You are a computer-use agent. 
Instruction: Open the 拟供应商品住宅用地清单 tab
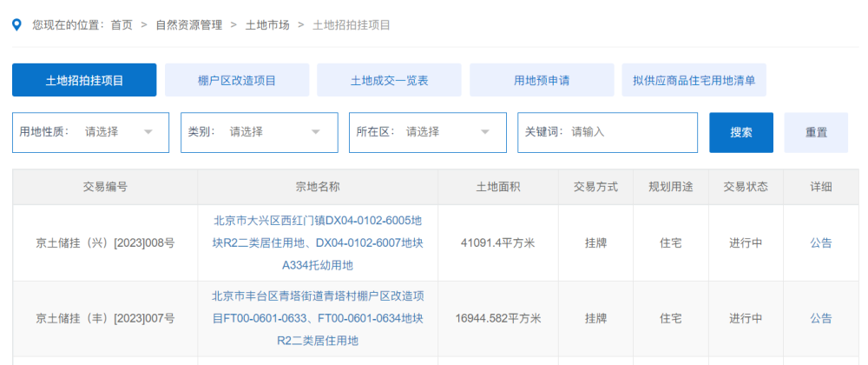click(x=694, y=80)
